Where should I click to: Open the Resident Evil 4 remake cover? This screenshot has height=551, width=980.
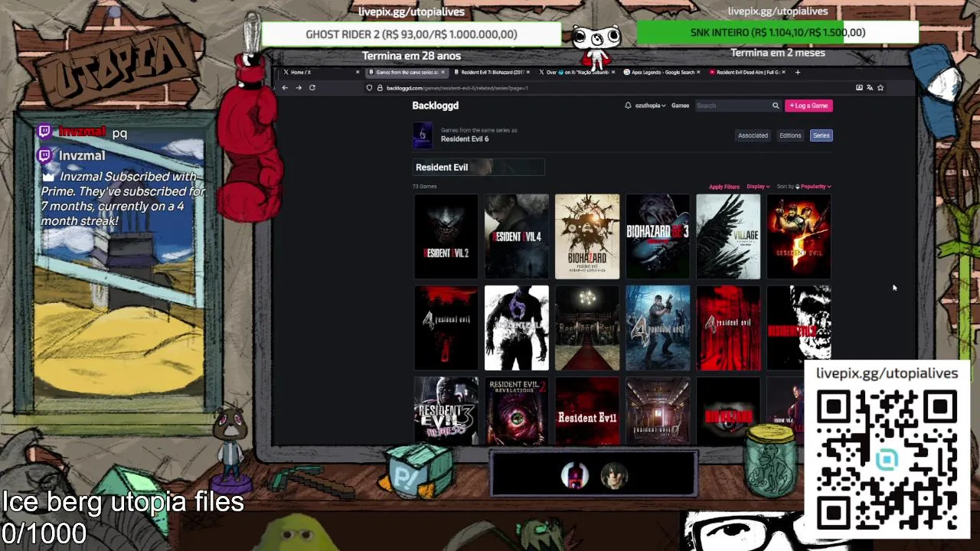click(517, 236)
